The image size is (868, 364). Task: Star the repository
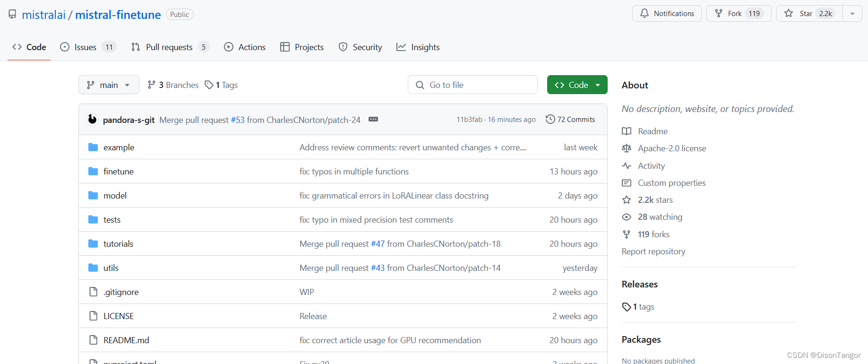coord(809,14)
